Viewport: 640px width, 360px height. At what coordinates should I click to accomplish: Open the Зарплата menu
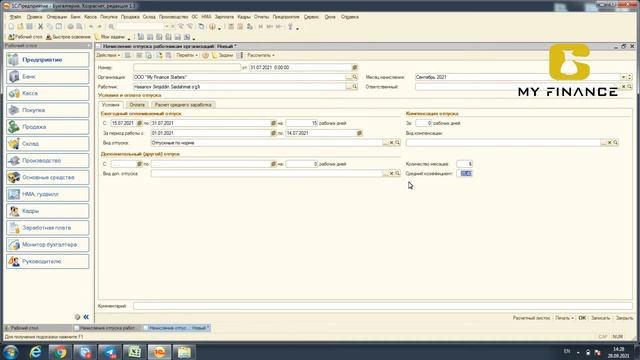pyautogui.click(x=224, y=17)
